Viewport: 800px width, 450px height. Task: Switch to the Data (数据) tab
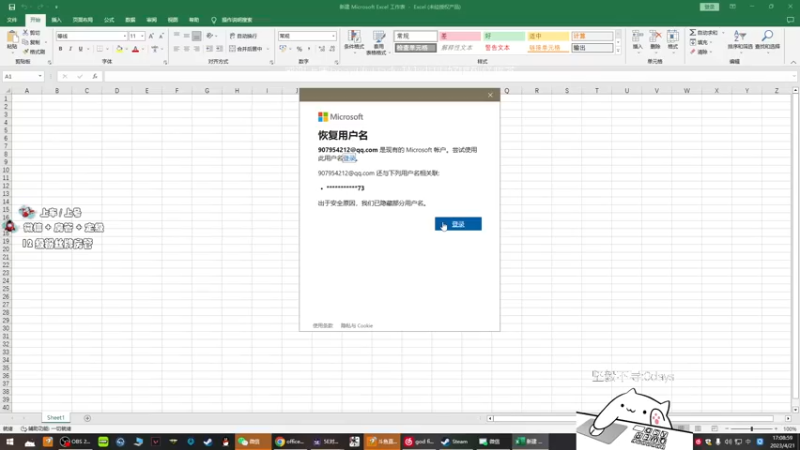[x=130, y=20]
